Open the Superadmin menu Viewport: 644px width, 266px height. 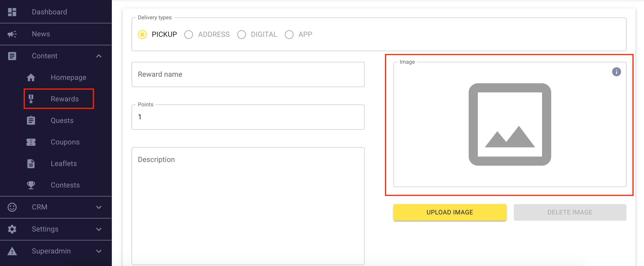(x=51, y=251)
